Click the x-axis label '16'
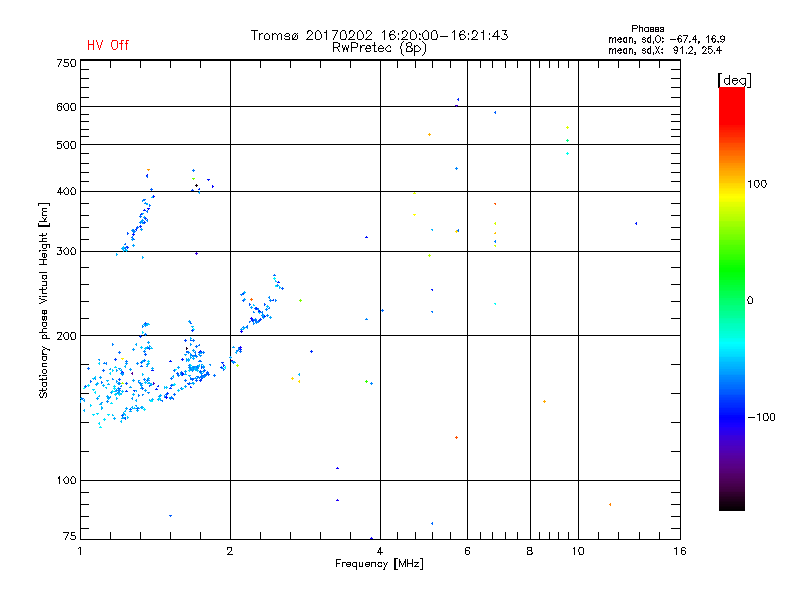The width and height of the screenshot is (800, 600). (680, 551)
